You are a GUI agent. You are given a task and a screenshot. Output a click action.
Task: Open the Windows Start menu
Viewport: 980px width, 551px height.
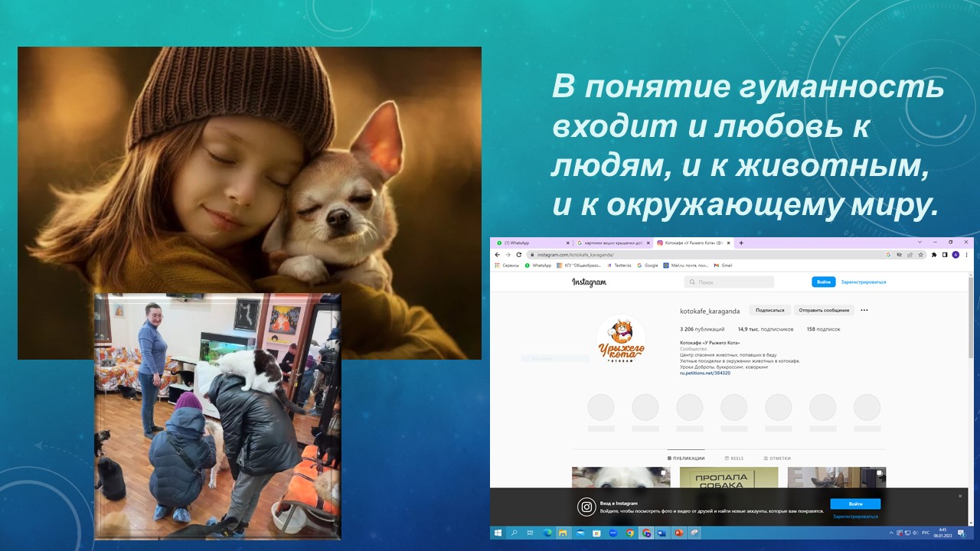pyautogui.click(x=498, y=533)
